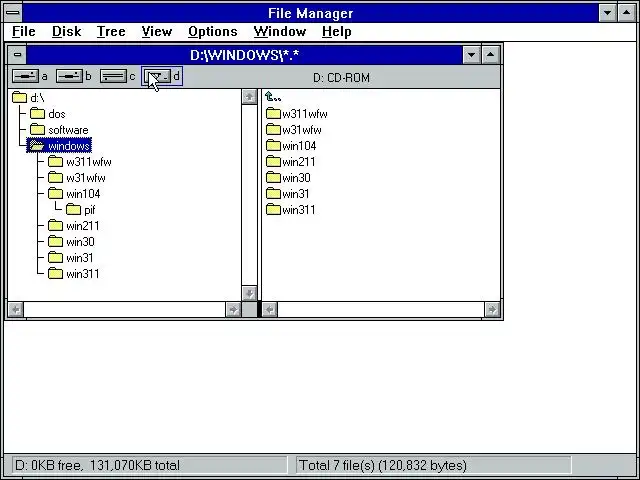Click status text 'Total 7 file(s) (120,832 bytes)'

pos(383,465)
